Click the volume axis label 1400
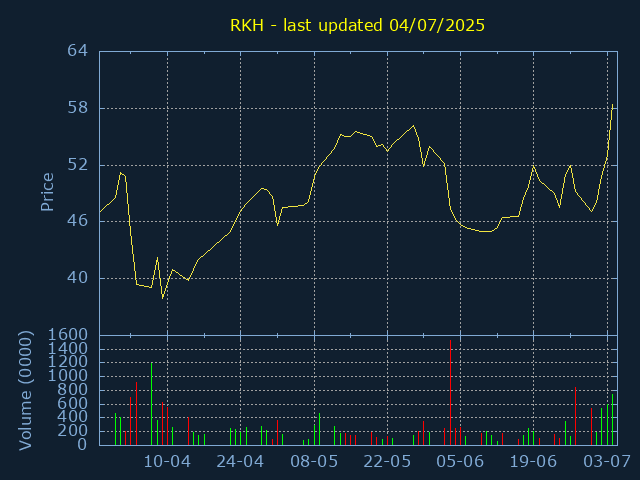Screen dimensions: 640x480 68,349
